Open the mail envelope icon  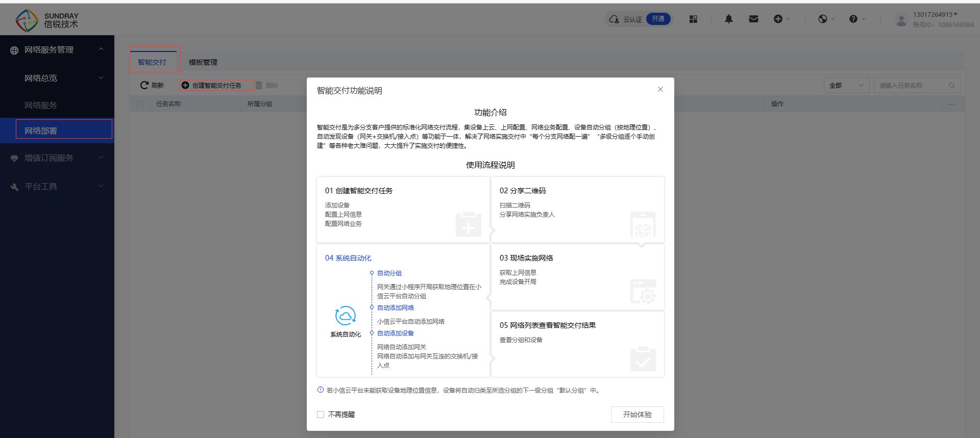coord(753,19)
